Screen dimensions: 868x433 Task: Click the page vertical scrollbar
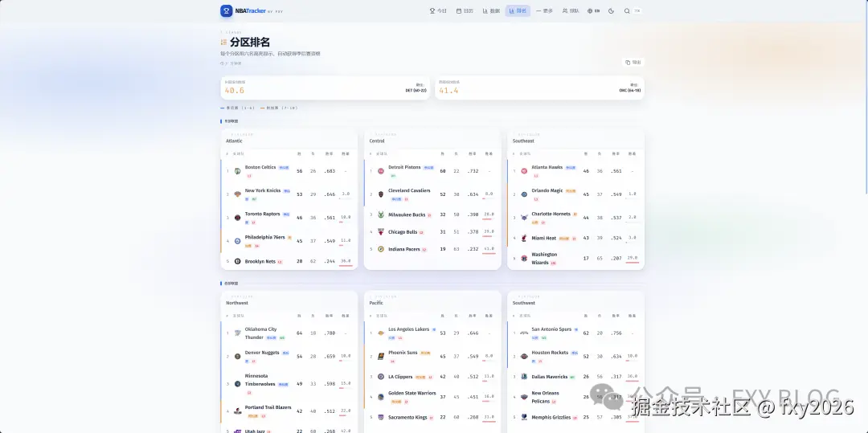point(866,96)
